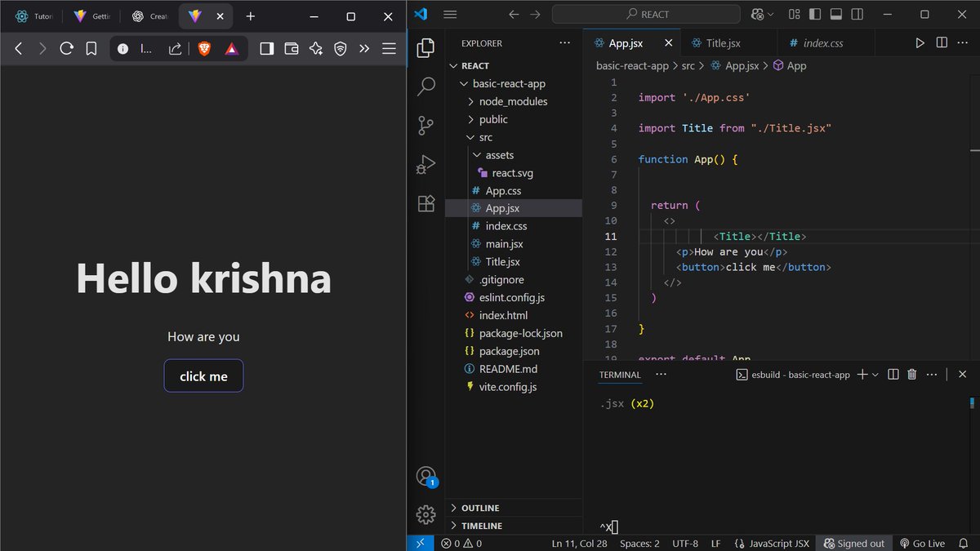Open the VS Code notifications bell
The height and width of the screenshot is (551, 980).
point(964,544)
